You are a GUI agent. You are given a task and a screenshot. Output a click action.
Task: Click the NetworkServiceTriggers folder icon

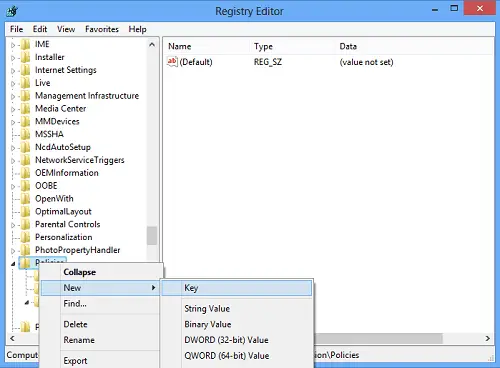pyautogui.click(x=25, y=160)
